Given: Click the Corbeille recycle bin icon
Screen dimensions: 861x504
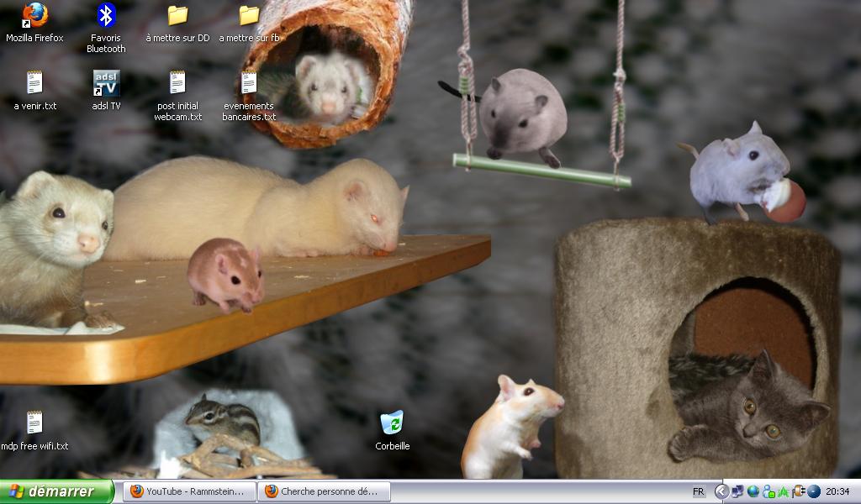Looking at the screenshot, I should [x=392, y=423].
